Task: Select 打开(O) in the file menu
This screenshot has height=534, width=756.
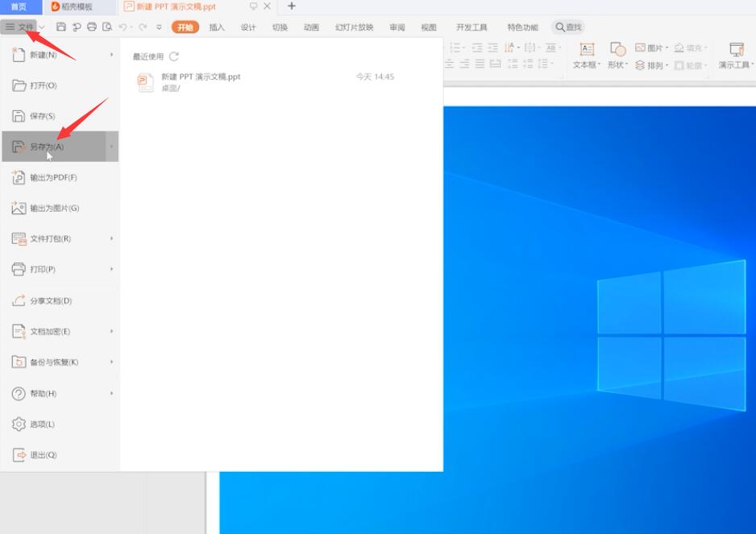Action: 60,85
